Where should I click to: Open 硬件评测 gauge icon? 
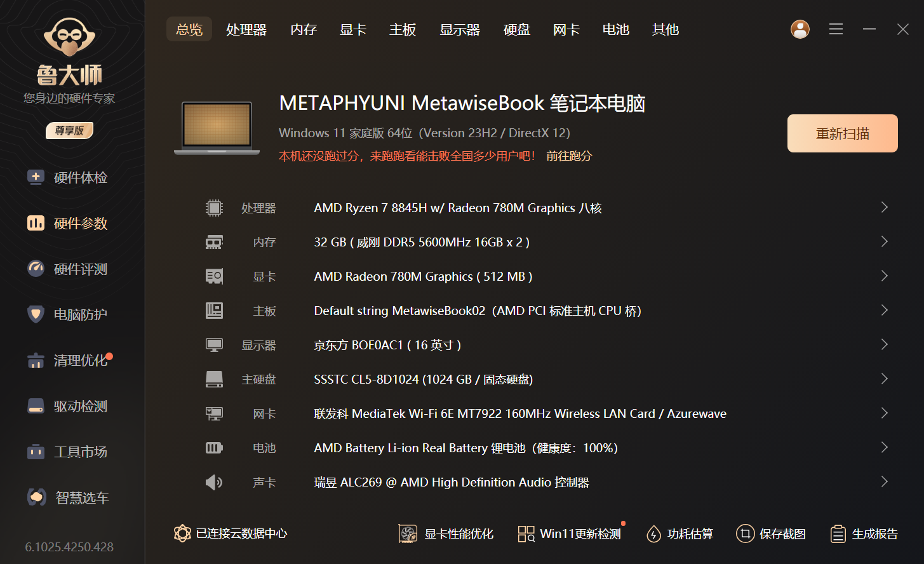36,269
